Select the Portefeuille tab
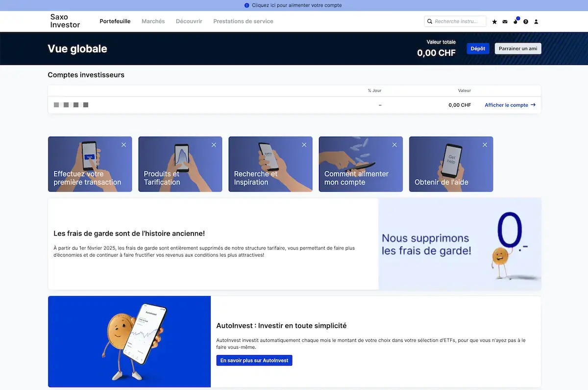588x390 pixels. [x=115, y=22]
